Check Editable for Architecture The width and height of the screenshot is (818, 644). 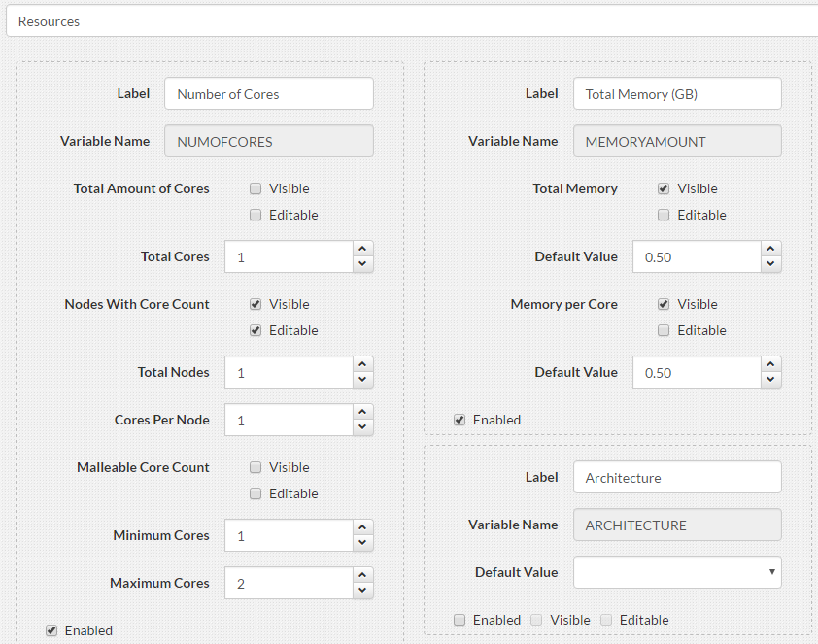(605, 620)
